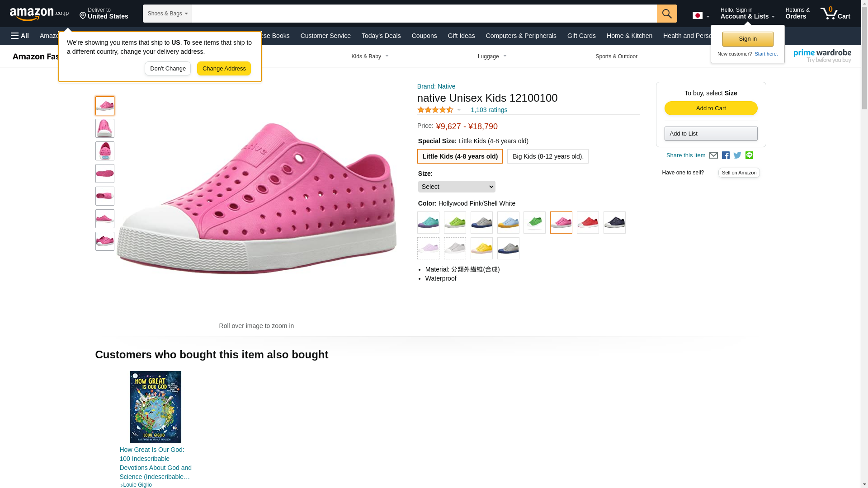Screen dimensions: 868x488
Task: Share this item on Facebook
Action: tap(726, 155)
